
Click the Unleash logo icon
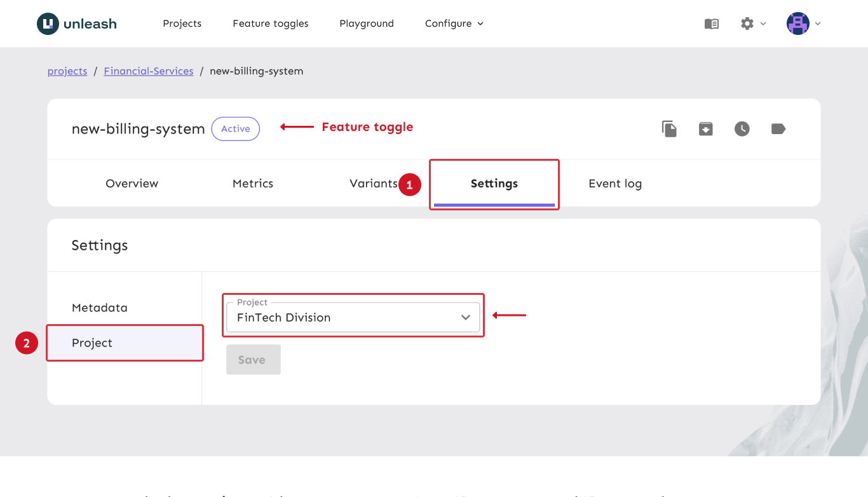[48, 24]
